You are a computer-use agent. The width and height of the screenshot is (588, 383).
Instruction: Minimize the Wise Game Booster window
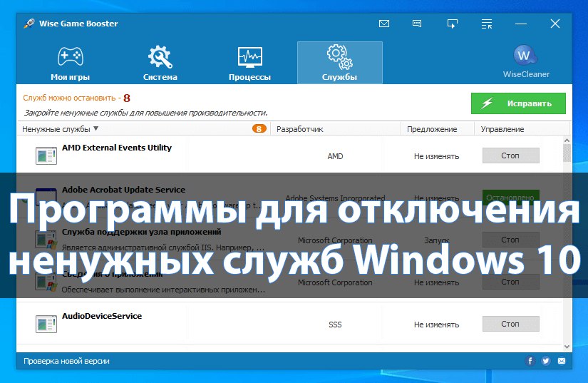coord(521,24)
